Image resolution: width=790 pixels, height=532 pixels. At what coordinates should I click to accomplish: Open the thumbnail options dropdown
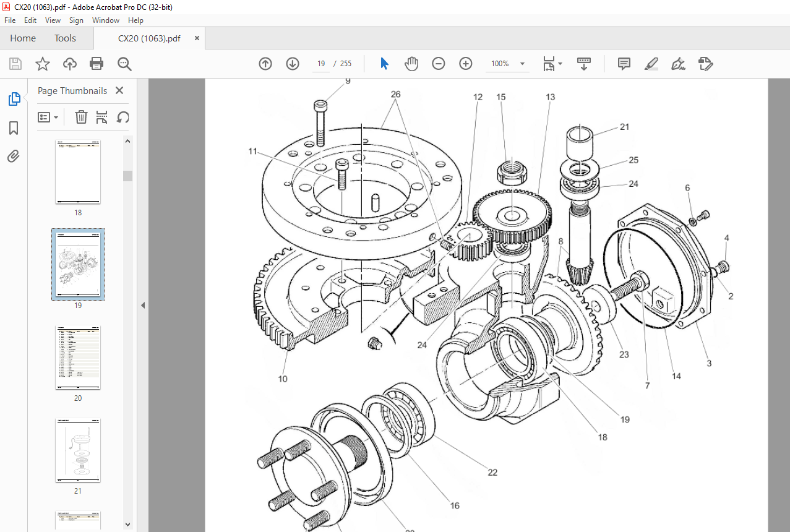coord(48,117)
